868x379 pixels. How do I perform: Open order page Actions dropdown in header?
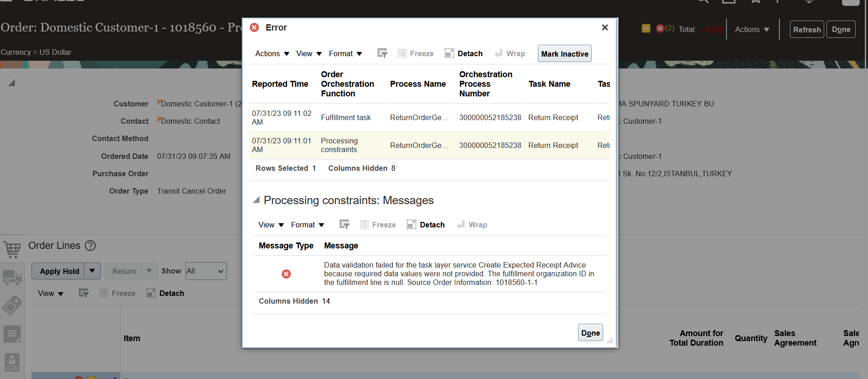point(752,29)
